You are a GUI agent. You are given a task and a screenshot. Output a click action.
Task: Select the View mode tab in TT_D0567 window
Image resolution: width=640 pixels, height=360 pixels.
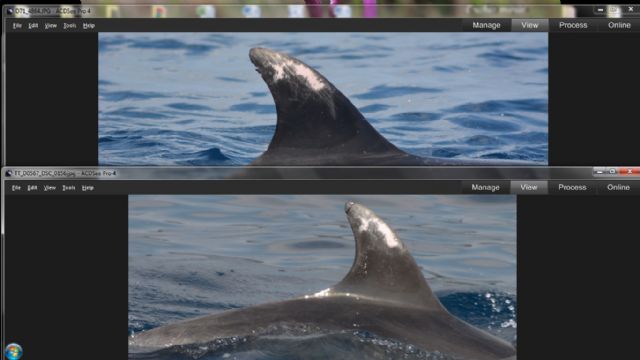(529, 187)
